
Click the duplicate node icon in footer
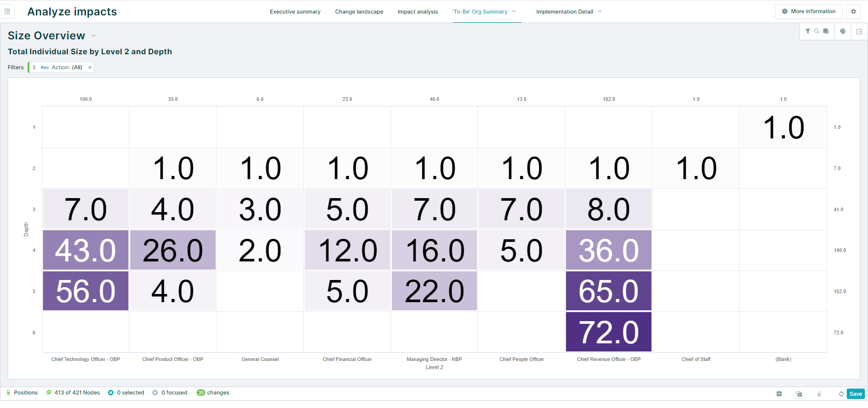(x=799, y=394)
